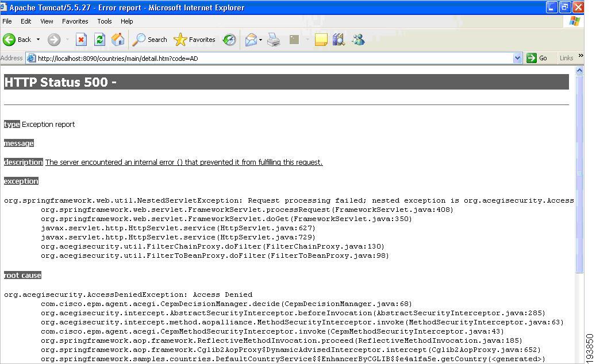Click the Windows flag logo

coord(575,21)
